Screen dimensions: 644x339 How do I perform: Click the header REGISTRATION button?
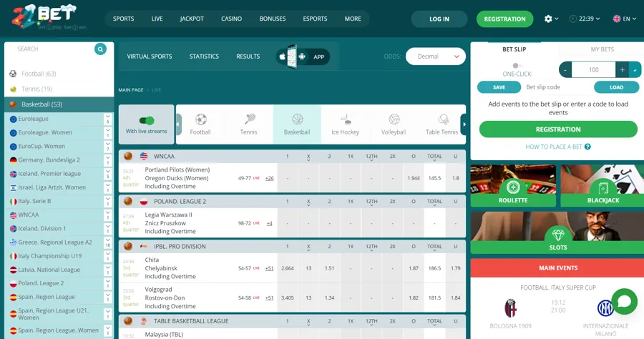pyautogui.click(x=504, y=19)
